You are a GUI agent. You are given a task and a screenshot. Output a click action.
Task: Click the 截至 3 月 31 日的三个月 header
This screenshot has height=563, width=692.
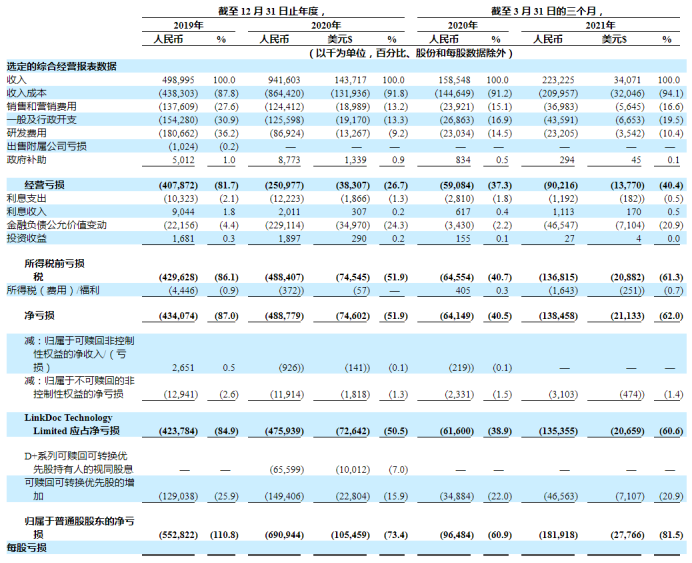point(547,11)
